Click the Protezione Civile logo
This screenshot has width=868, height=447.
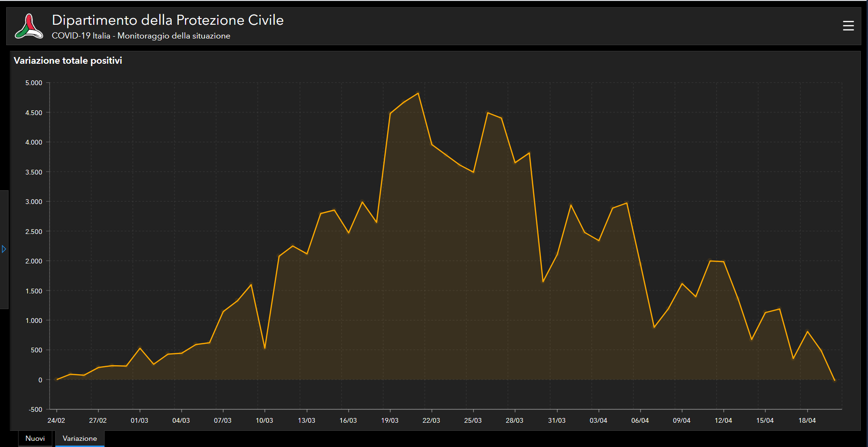click(29, 26)
